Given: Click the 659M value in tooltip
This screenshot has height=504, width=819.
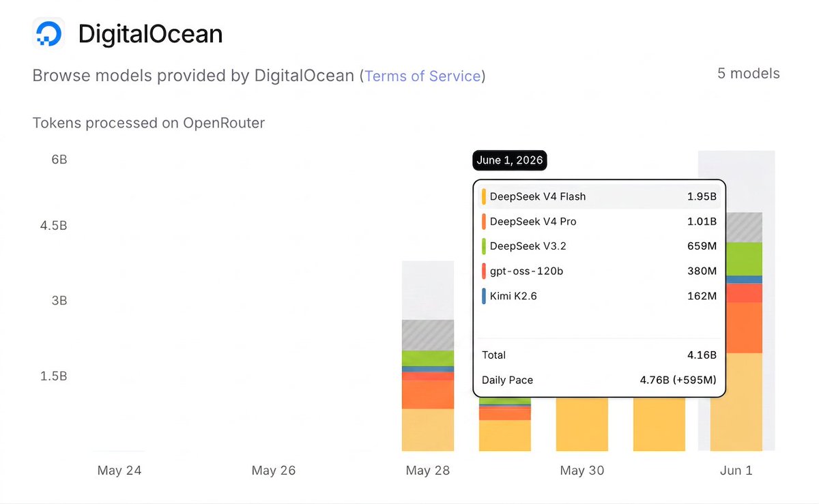Looking at the screenshot, I should 702,246.
